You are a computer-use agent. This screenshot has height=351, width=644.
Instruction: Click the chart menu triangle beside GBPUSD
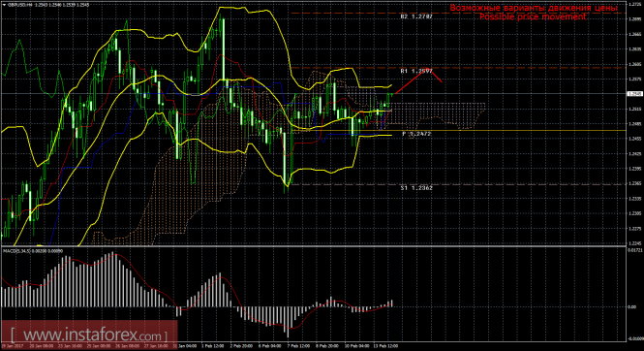pyautogui.click(x=4, y=5)
